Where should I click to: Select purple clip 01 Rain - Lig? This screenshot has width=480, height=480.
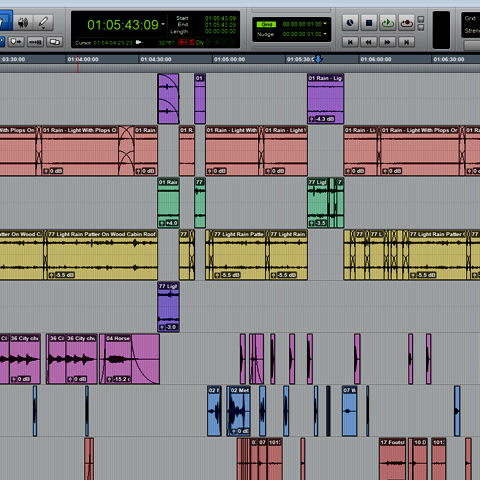coord(326,99)
